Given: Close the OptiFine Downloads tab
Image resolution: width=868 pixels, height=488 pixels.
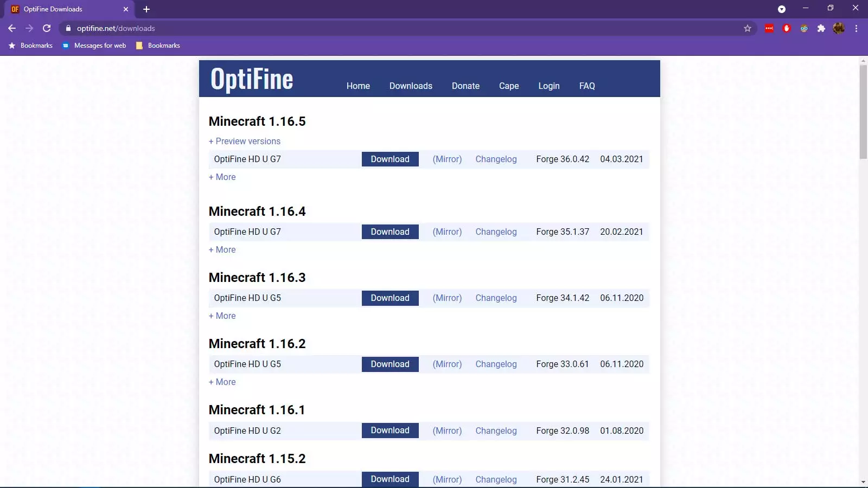Looking at the screenshot, I should tap(126, 9).
